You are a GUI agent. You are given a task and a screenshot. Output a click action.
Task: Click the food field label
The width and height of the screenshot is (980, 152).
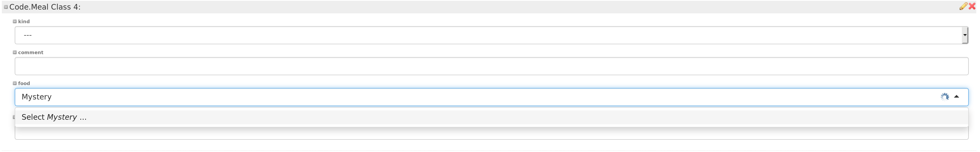(24, 83)
